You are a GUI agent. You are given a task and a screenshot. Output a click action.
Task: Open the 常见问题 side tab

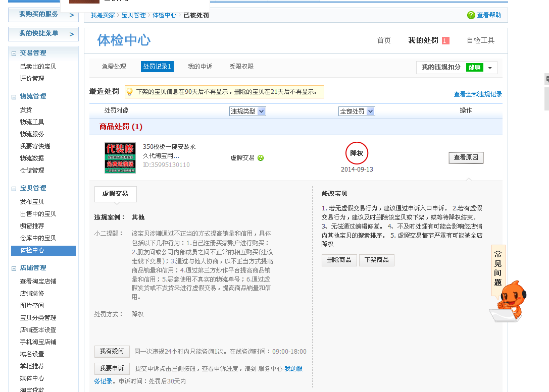[498, 268]
